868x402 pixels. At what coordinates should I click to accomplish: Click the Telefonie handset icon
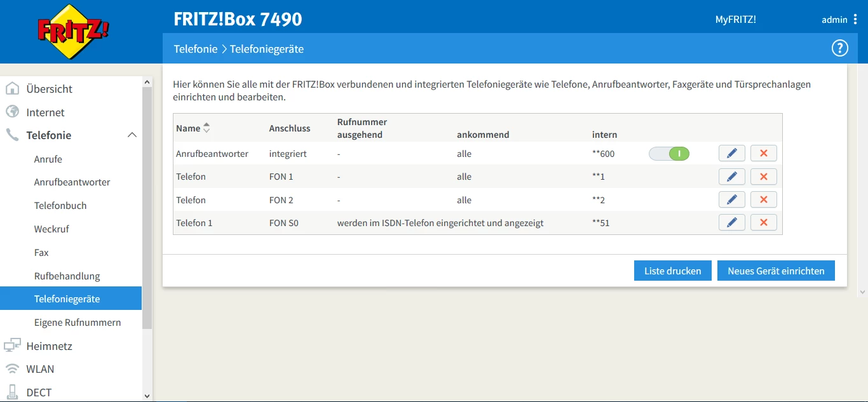pyautogui.click(x=12, y=135)
